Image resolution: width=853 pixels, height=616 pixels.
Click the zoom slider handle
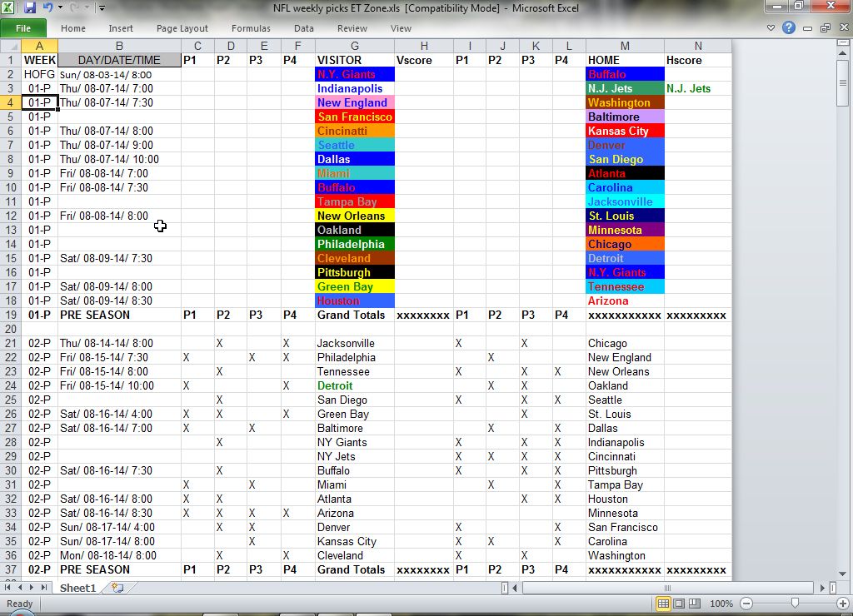pos(795,604)
